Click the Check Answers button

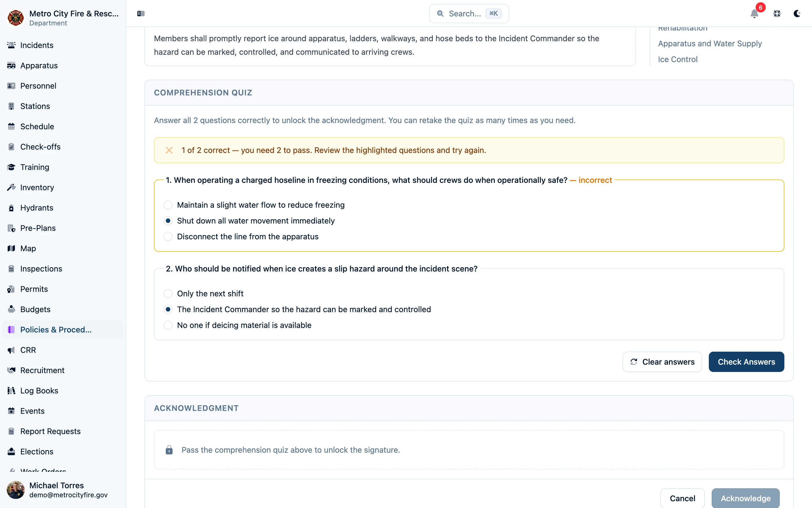point(746,362)
